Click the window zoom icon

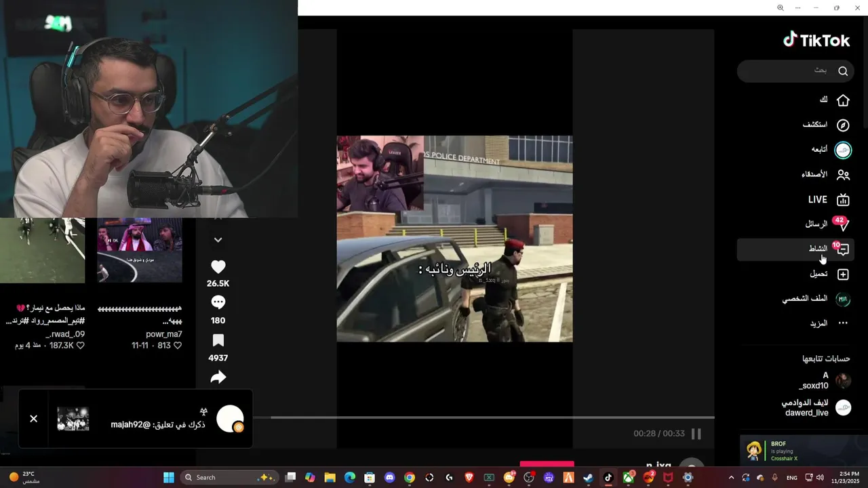(780, 7)
